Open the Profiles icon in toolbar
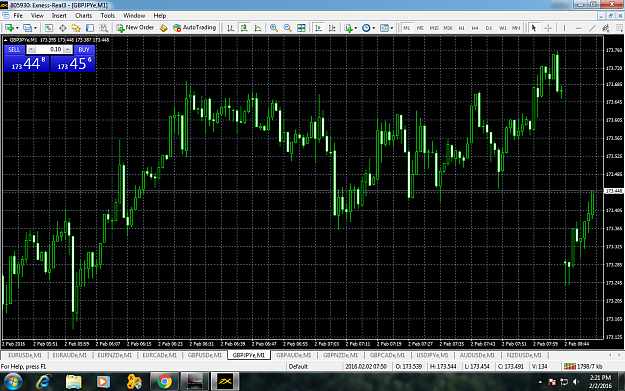Image resolution: width=625 pixels, height=391 pixels. click(27, 28)
